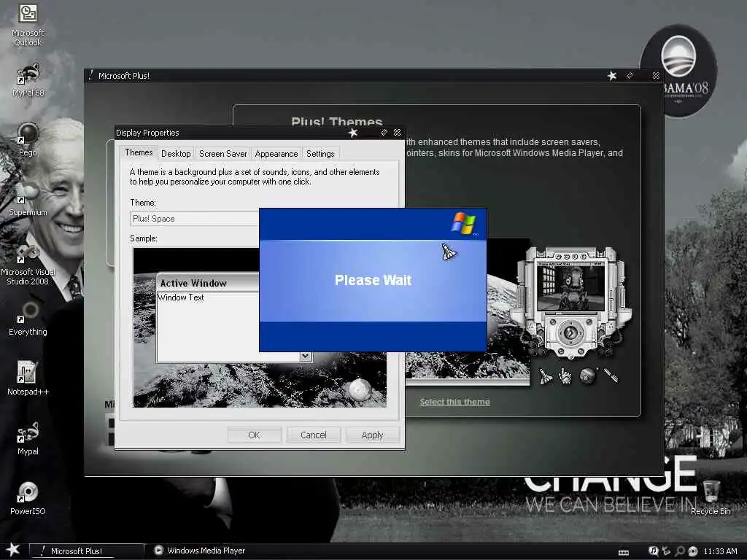Click OK in Display Properties
This screenshot has height=560, width=747.
[x=255, y=435]
